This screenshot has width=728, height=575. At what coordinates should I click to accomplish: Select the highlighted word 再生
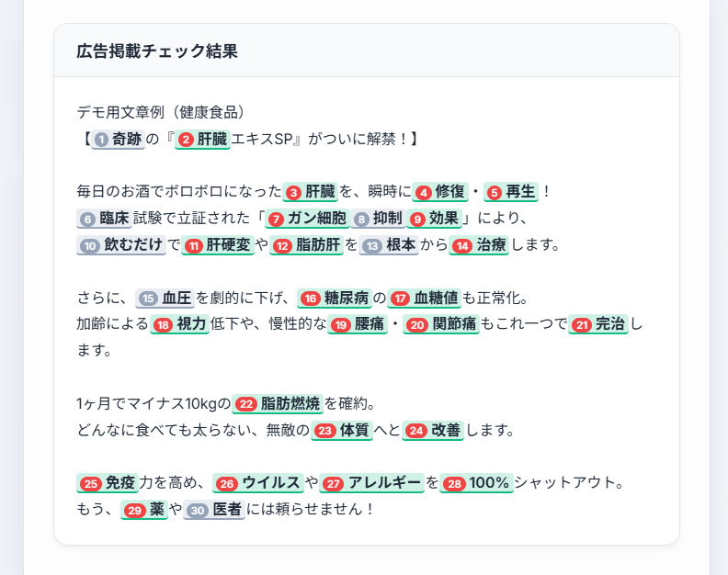(520, 192)
